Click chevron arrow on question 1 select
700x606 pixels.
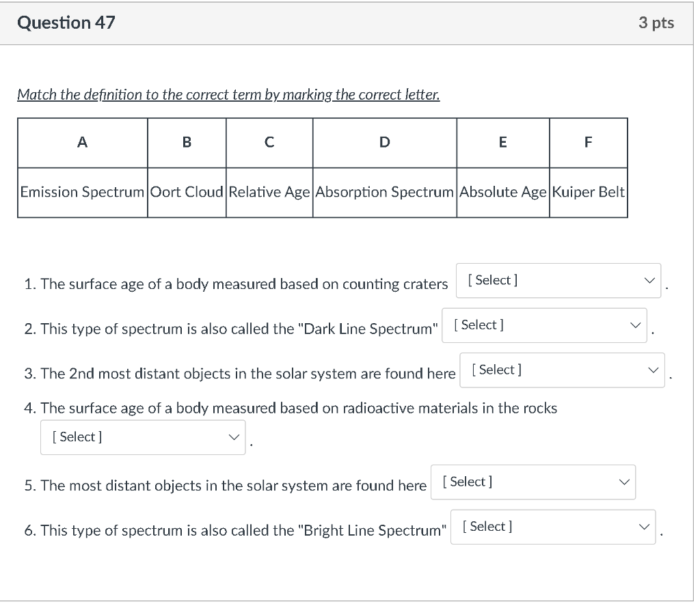point(649,281)
